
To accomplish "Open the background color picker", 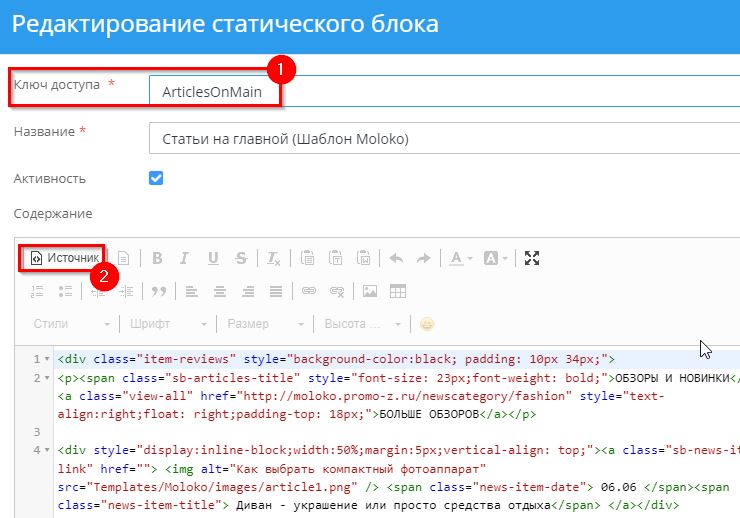I will 495,258.
